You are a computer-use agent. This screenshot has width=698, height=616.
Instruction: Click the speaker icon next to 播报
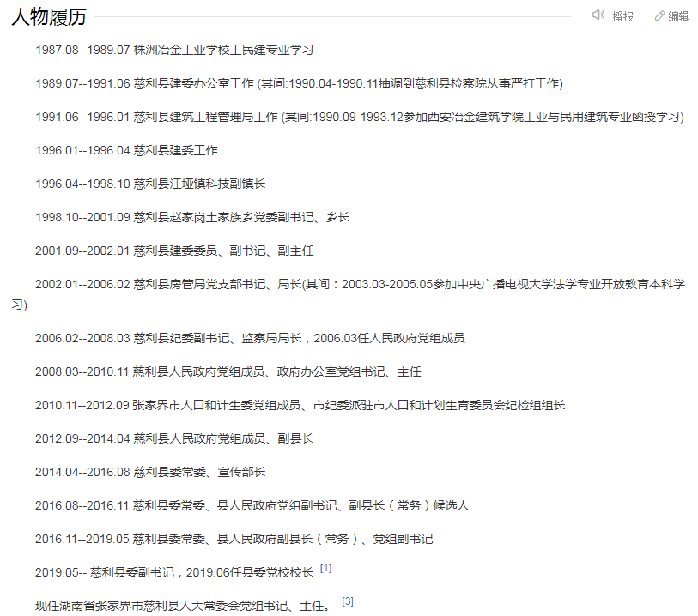point(599,15)
